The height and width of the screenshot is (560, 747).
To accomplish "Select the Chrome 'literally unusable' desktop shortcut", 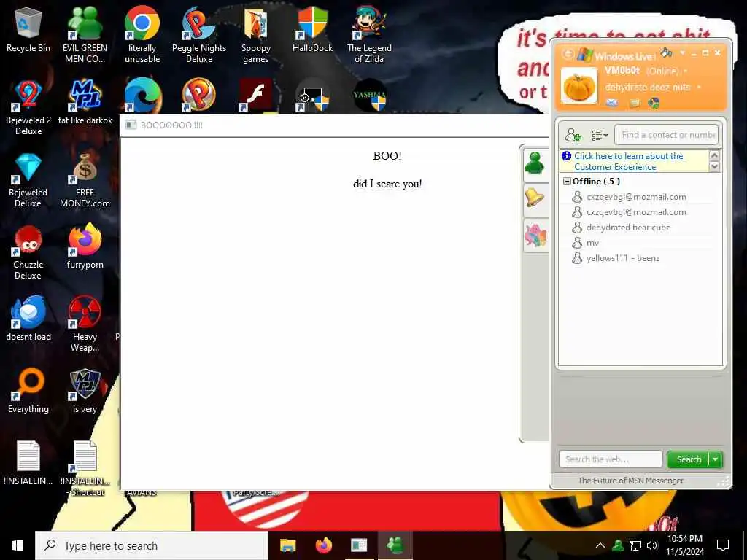I will [142, 34].
